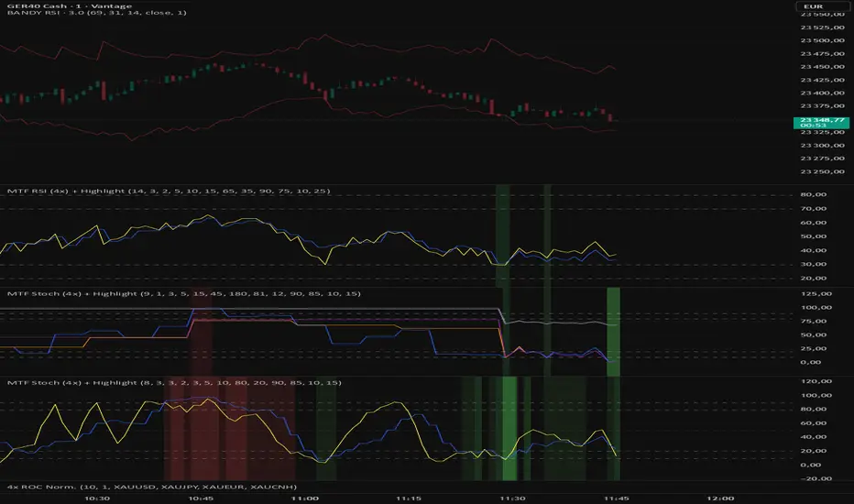Click the 30,00 level on RSI scale
854x504 pixels.
[x=813, y=264]
